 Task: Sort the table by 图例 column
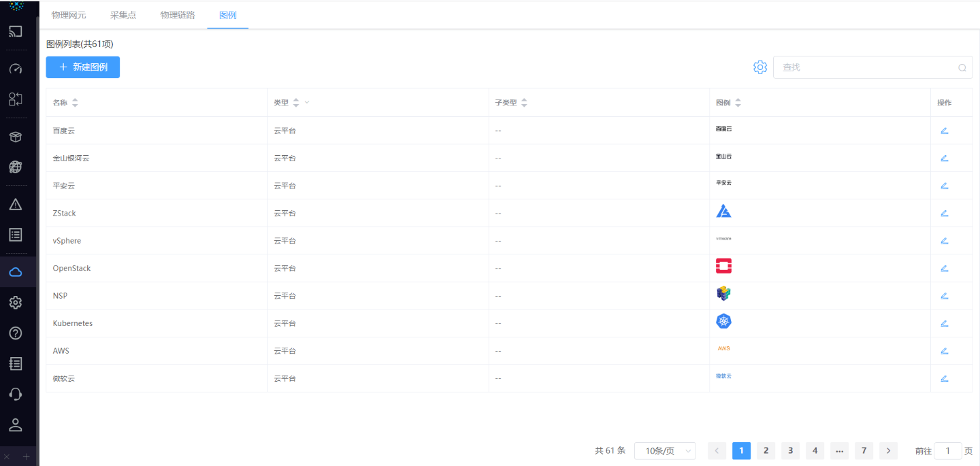(x=738, y=103)
